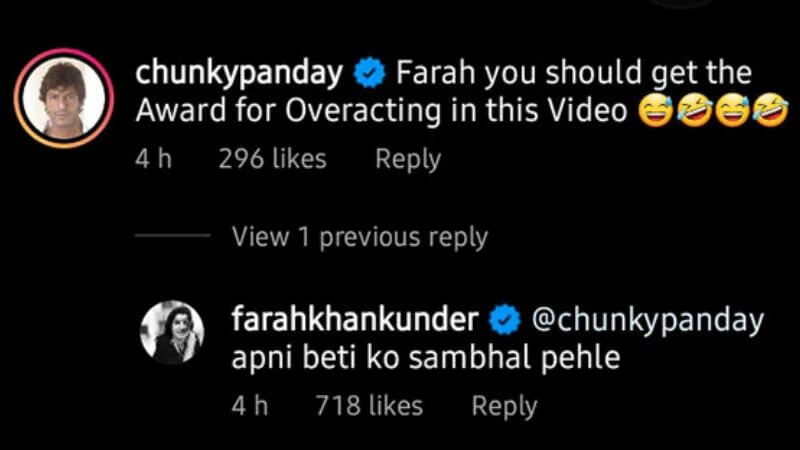The height and width of the screenshot is (450, 800).
Task: Reply to chunkypanday's comment
Action: tap(407, 158)
